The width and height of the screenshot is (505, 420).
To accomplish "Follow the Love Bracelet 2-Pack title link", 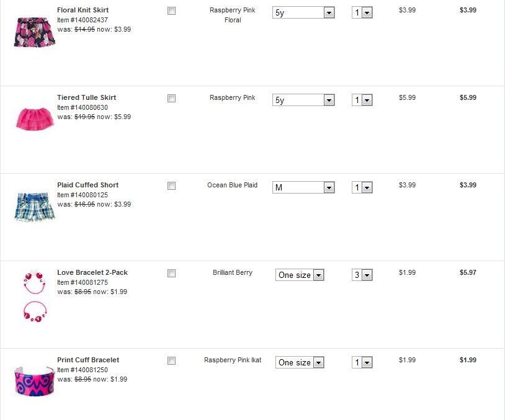I will [x=92, y=273].
